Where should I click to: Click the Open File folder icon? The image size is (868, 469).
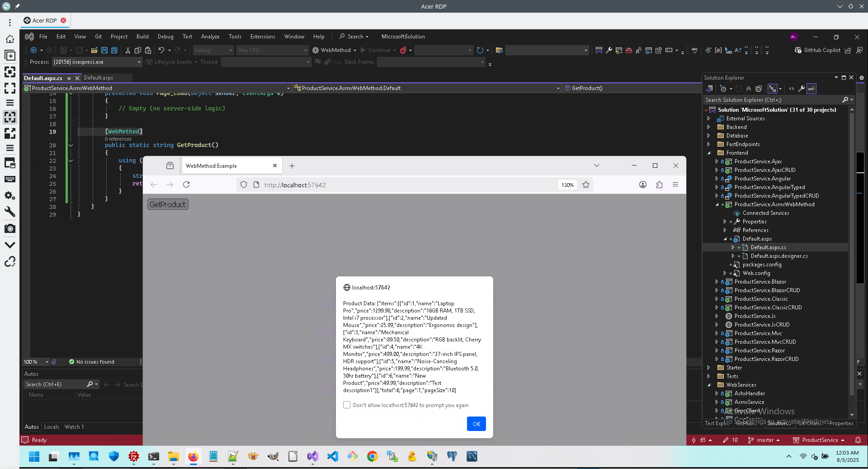point(94,50)
